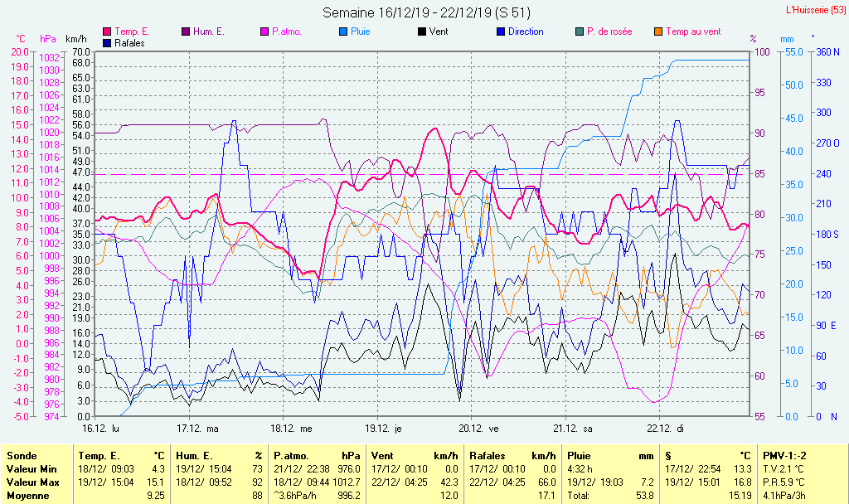Click the '^3.6hPa/h' pressure trend cell
The height and width of the screenshot is (504, 849).
(x=296, y=496)
